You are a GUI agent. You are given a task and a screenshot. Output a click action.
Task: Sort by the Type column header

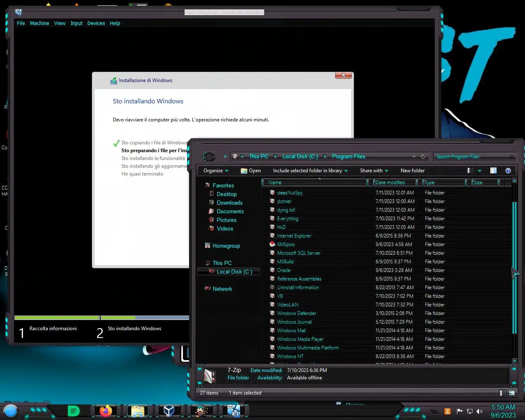(445, 183)
